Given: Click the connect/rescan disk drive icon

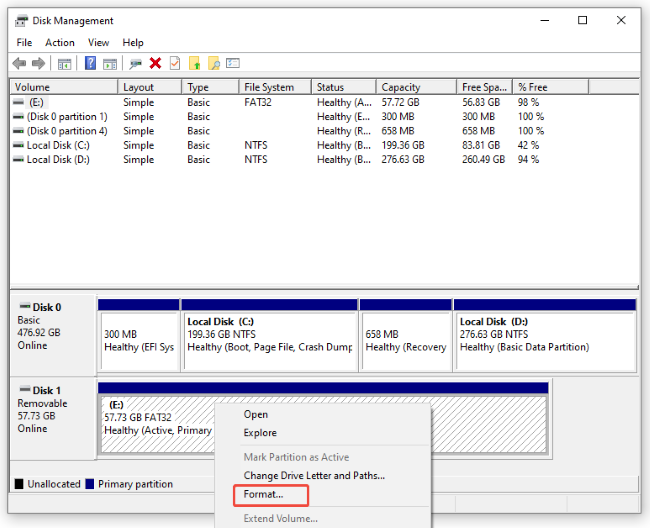Looking at the screenshot, I should pos(135,63).
